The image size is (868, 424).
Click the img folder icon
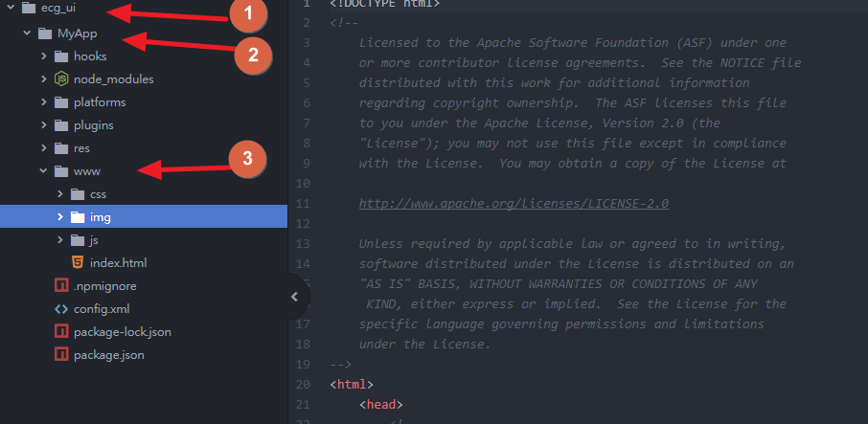(x=78, y=217)
